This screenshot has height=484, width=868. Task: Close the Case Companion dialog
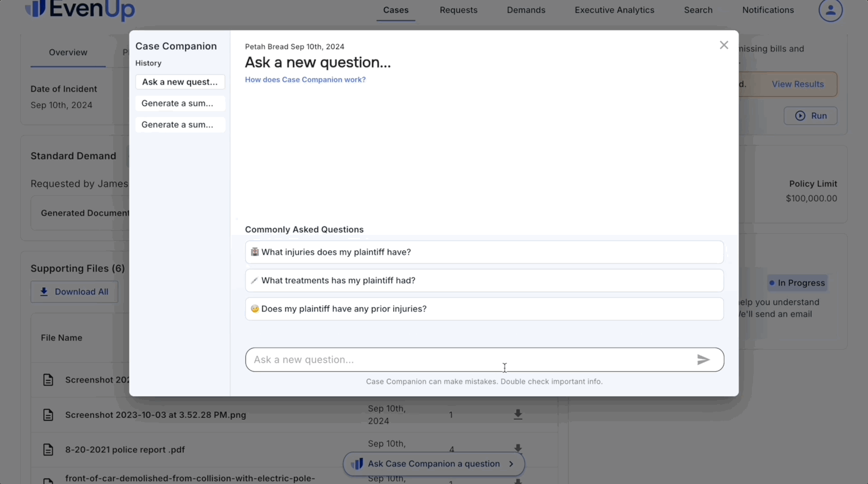pyautogui.click(x=724, y=46)
